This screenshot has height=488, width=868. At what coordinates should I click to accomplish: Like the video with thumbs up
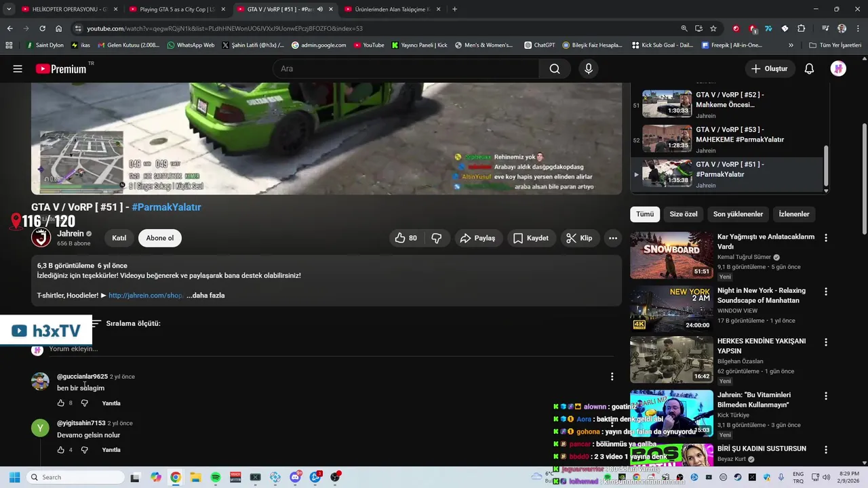coord(406,238)
